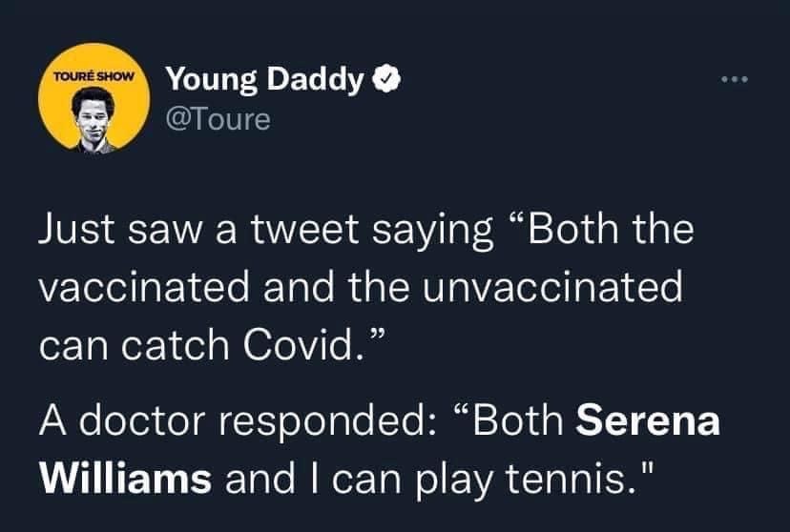Click the word tennis in the tweet
This screenshot has height=532, width=790.
568,479
